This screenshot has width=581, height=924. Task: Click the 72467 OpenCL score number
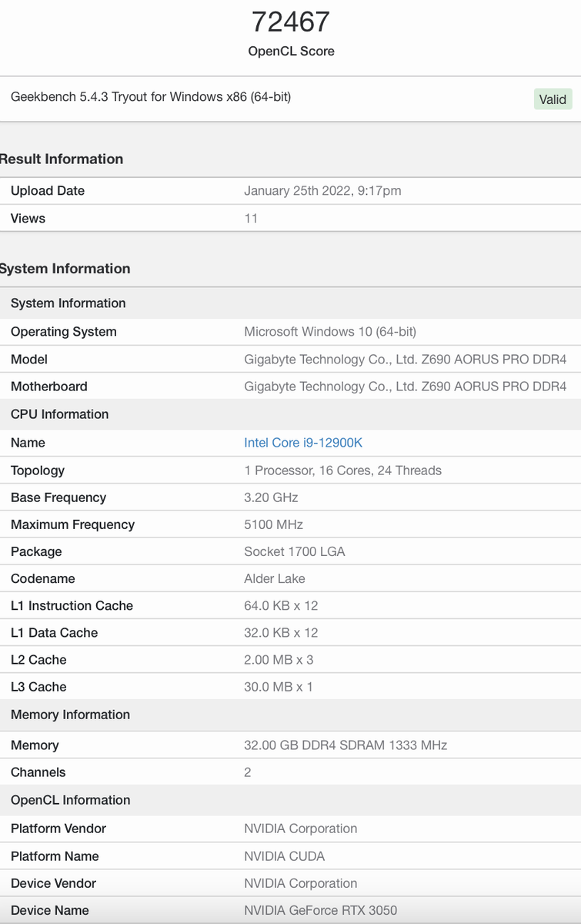(x=291, y=22)
